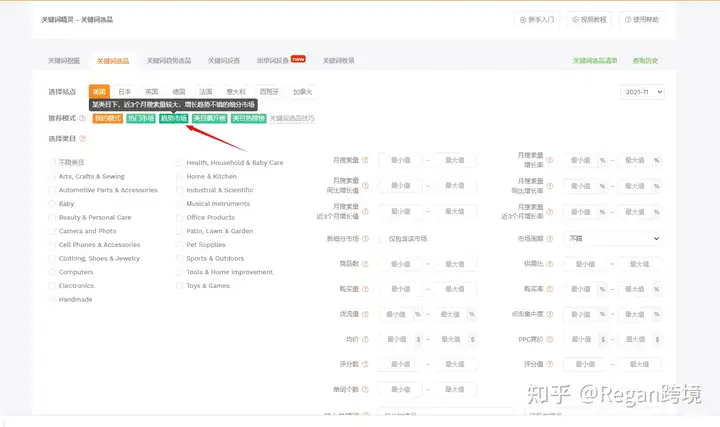Select the 法国 site button
Viewport: 720px width, 427px height.
point(206,92)
